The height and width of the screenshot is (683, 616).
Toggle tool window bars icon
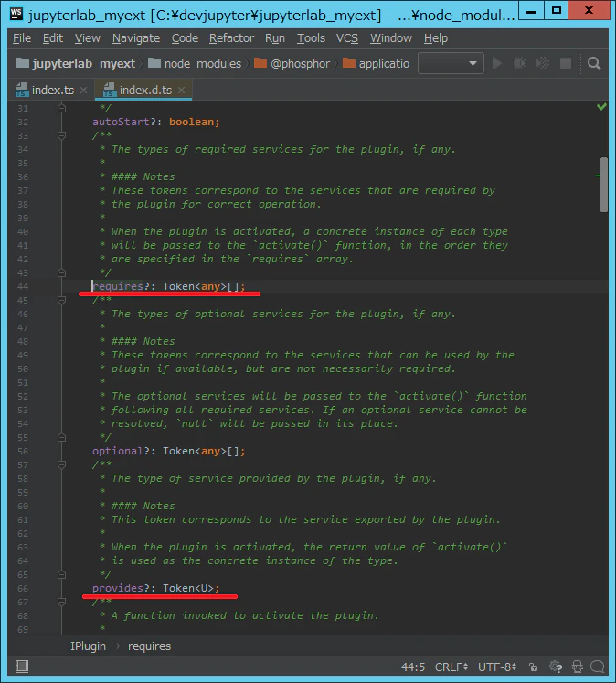coord(22,667)
